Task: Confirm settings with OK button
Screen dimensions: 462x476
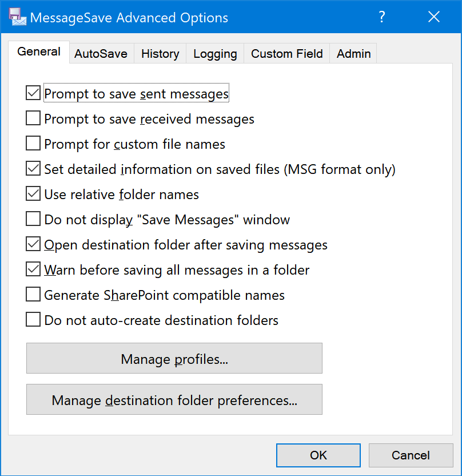Action: [318, 455]
